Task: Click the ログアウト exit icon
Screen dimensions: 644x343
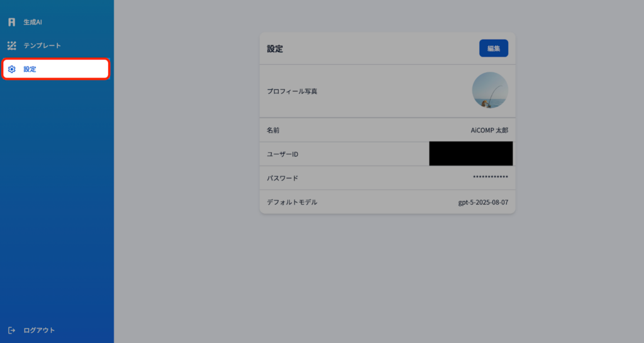Action: click(x=11, y=330)
